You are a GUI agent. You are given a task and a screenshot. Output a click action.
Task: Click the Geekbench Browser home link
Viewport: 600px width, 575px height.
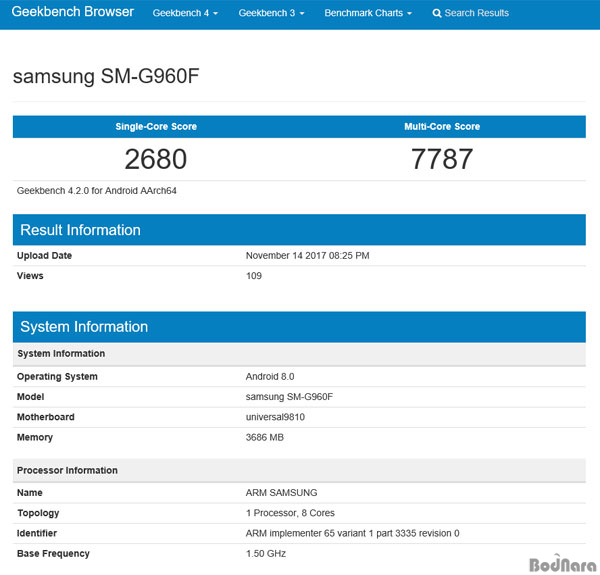73,12
